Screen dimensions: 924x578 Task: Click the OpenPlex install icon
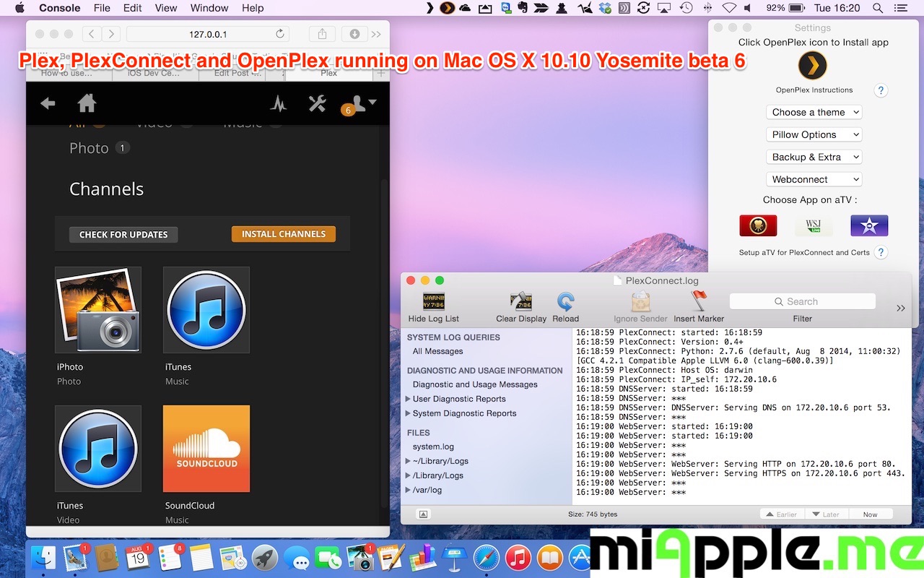(812, 66)
